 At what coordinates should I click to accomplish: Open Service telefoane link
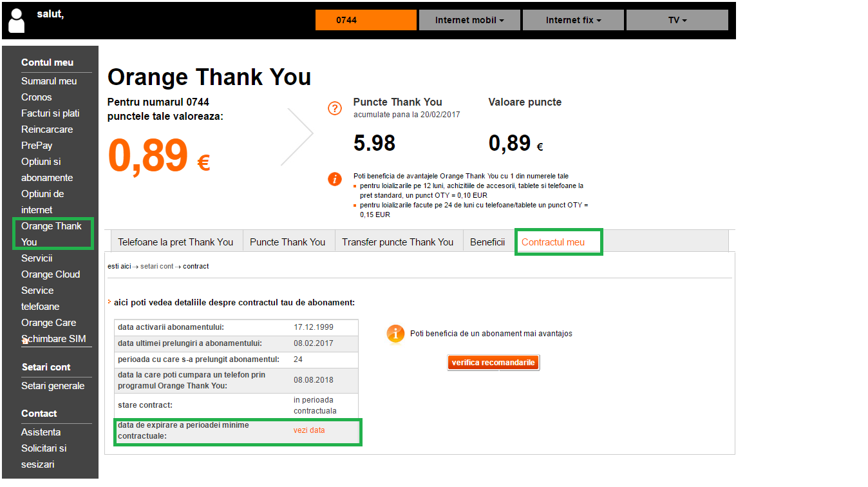[40, 298]
